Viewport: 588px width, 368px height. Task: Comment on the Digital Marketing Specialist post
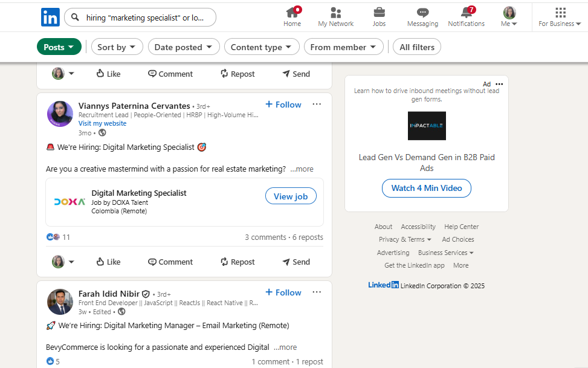[x=170, y=261]
